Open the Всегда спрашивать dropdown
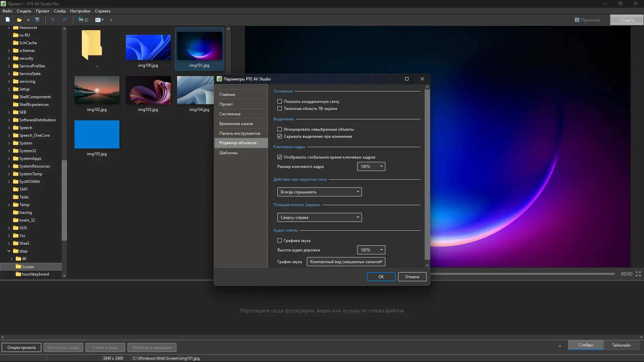Viewport: 644px width, 362px height. [319, 192]
